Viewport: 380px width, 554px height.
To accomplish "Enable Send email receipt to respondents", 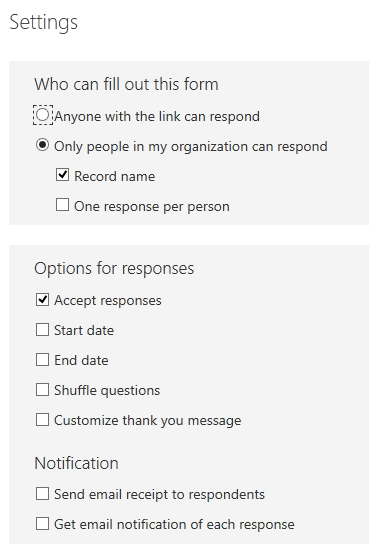I will (42, 494).
